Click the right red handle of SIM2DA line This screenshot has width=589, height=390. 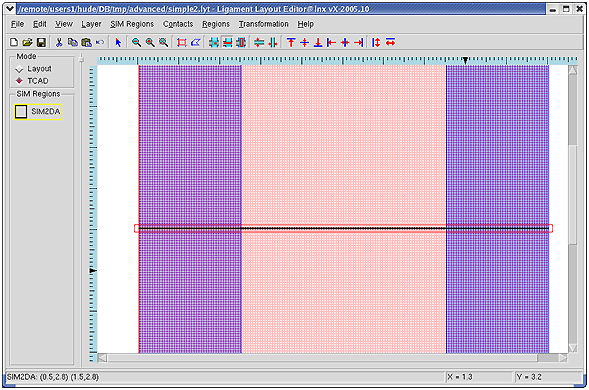[x=550, y=228]
